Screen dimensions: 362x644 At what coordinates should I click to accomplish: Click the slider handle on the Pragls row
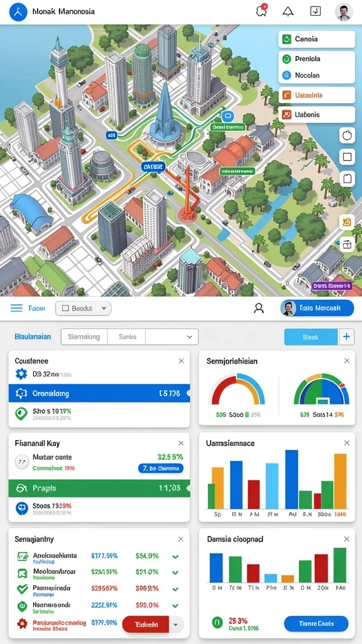189,488
